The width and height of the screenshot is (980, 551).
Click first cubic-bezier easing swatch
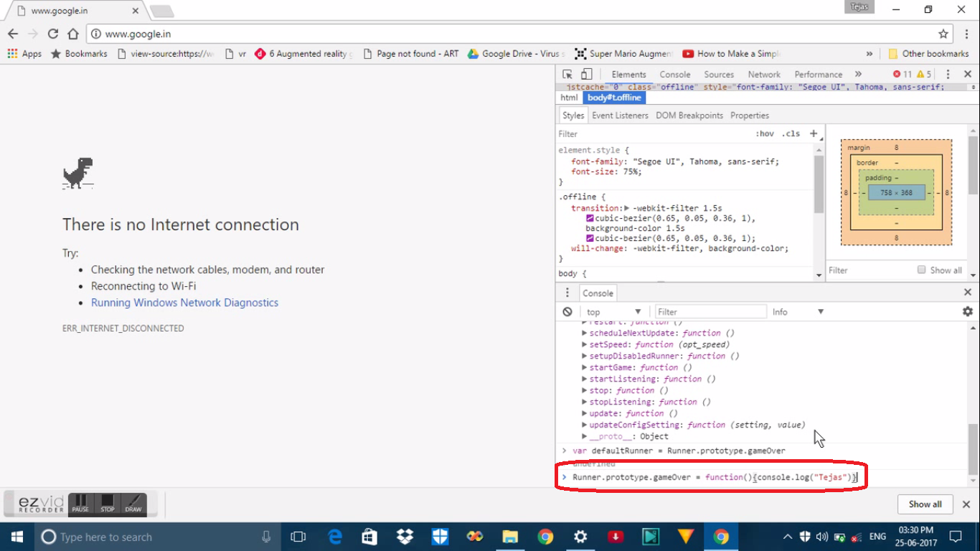pyautogui.click(x=590, y=218)
